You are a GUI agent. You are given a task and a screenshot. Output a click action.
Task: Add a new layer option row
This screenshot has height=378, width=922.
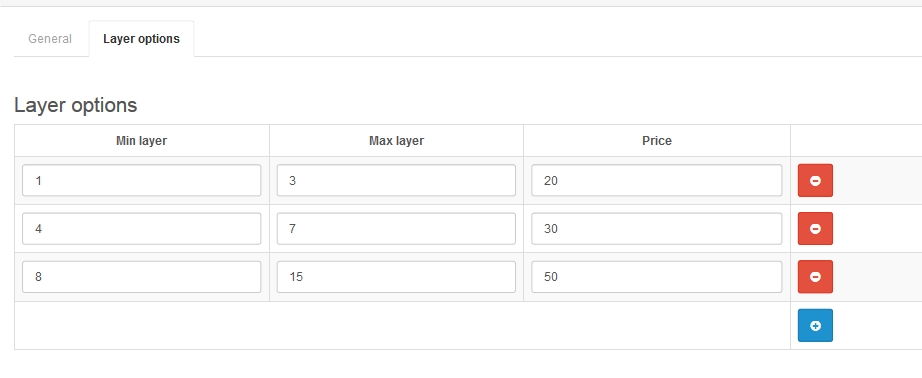tap(815, 325)
